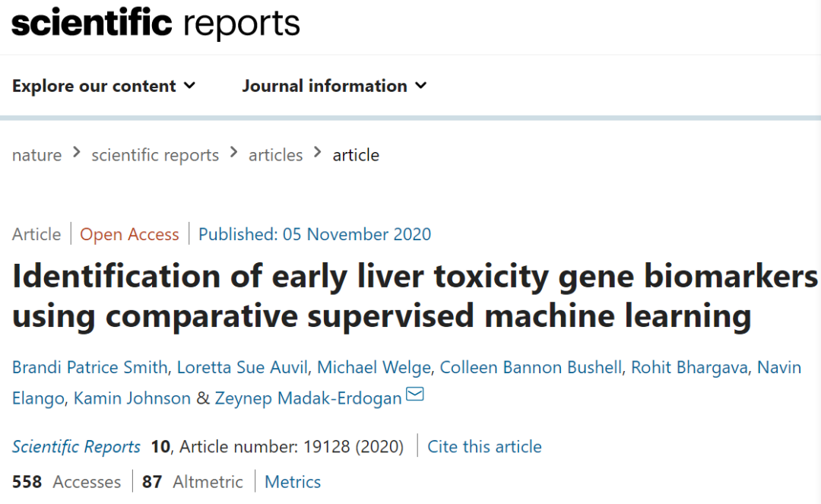Screen dimensions: 821x504
Task: Click the Scientific Reports journal citation link
Action: [x=76, y=446]
